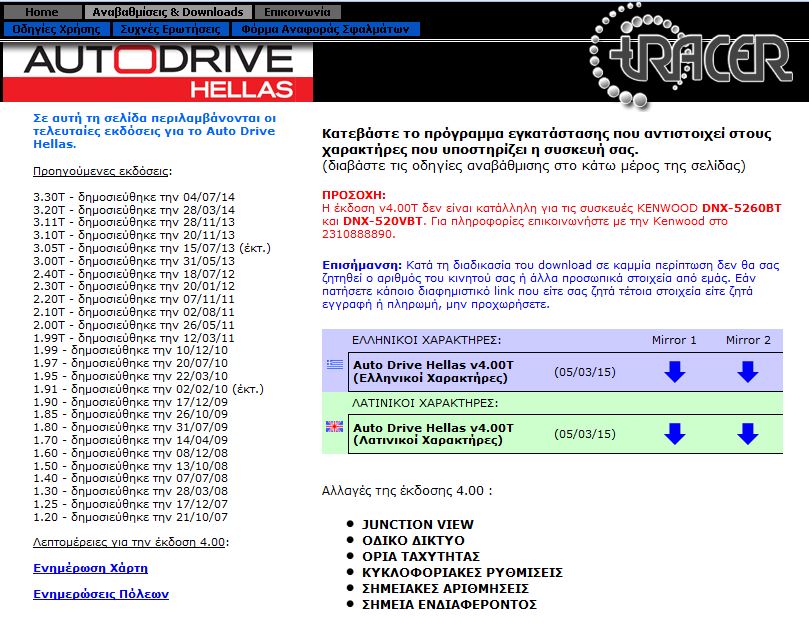Click Auto Drive Hellas v4.00T Λατινικοί Χαρακτήρες title

tap(433, 434)
